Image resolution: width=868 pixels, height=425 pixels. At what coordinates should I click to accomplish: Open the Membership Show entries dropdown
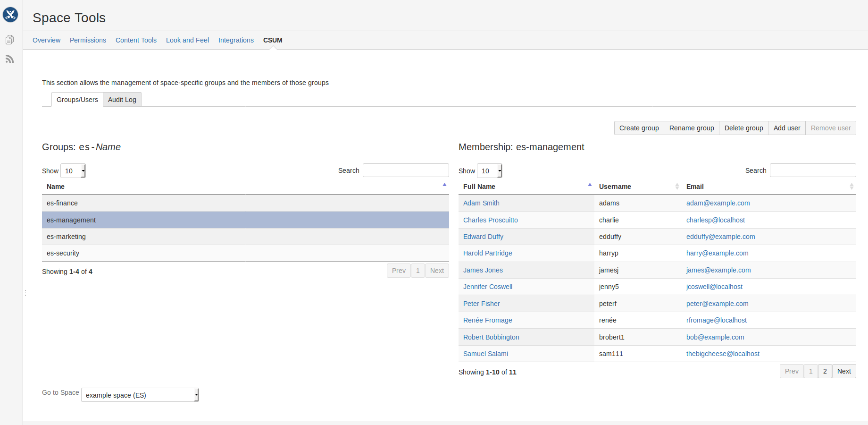(490, 170)
